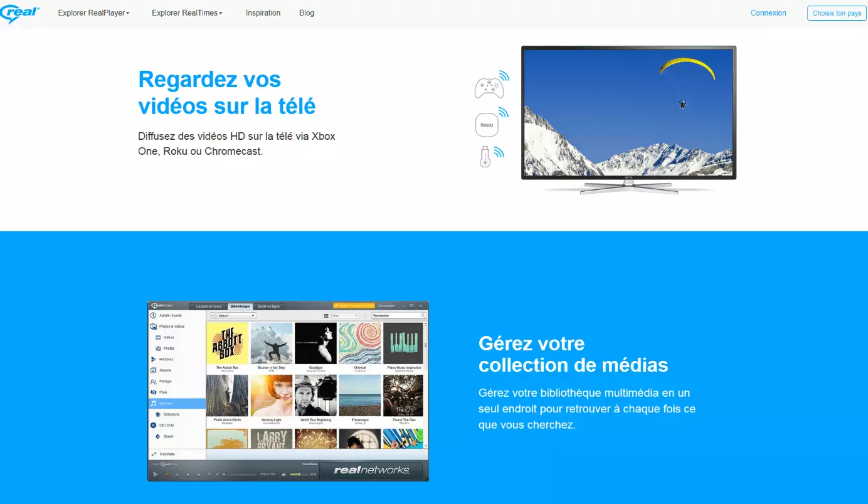This screenshot has width=868, height=504.
Task: Open Inspiration in the top navigation
Action: [x=263, y=13]
